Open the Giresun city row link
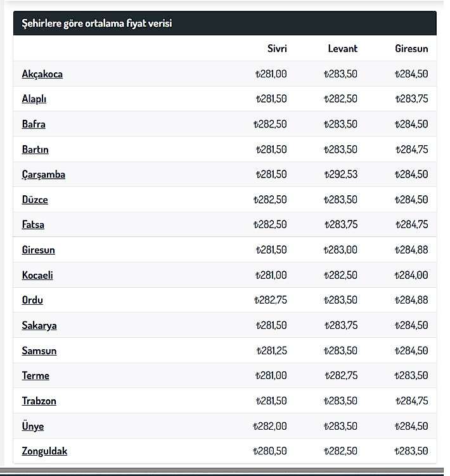 pyautogui.click(x=39, y=250)
